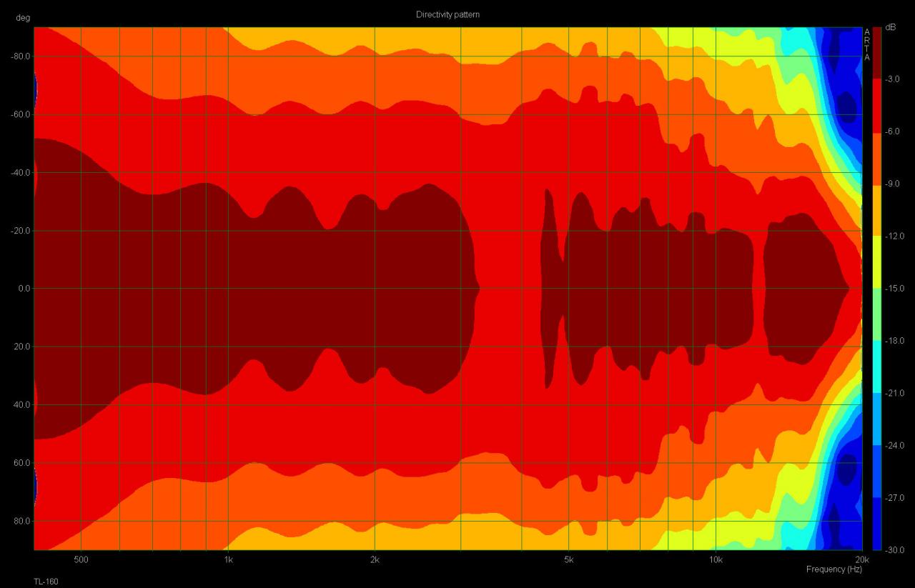Click the "Frequency (Hz)" axis label

pyautogui.click(x=834, y=569)
